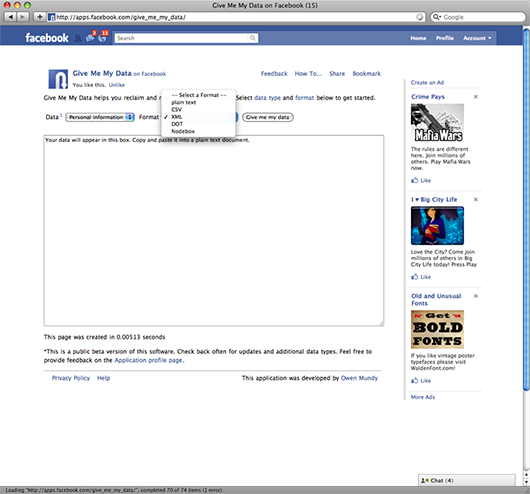Click Unlike next to You like this
Viewport: 530px width, 494px height.
coord(117,85)
